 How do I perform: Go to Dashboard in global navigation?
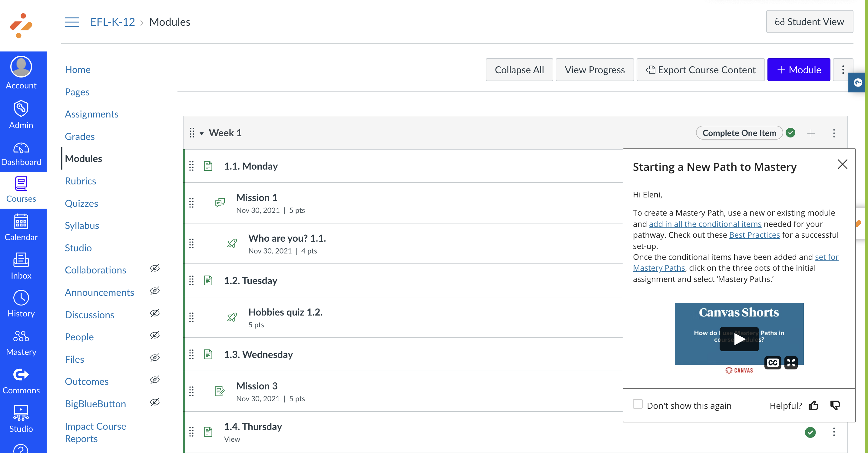pos(21,154)
